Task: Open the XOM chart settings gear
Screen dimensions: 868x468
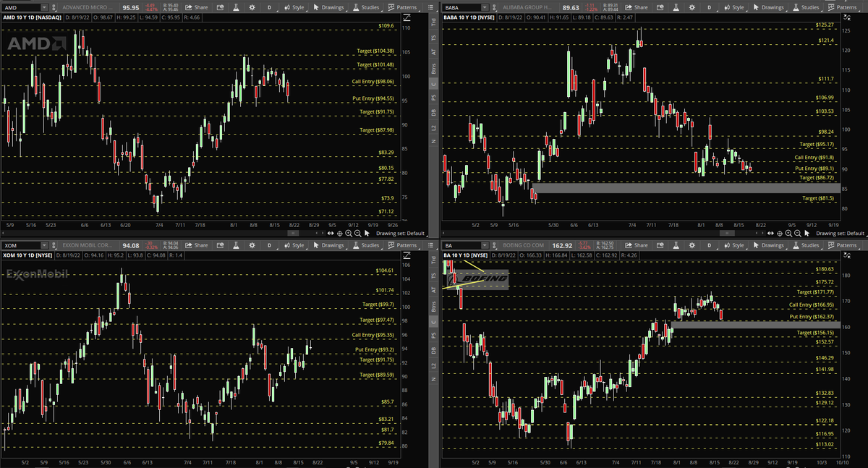Action: point(252,245)
